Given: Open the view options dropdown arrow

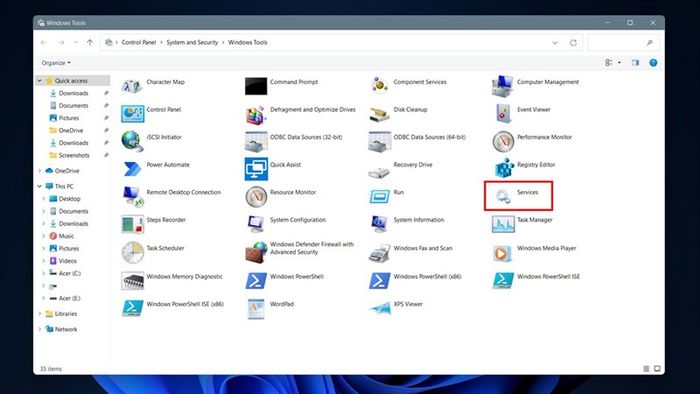Looking at the screenshot, I should (619, 63).
